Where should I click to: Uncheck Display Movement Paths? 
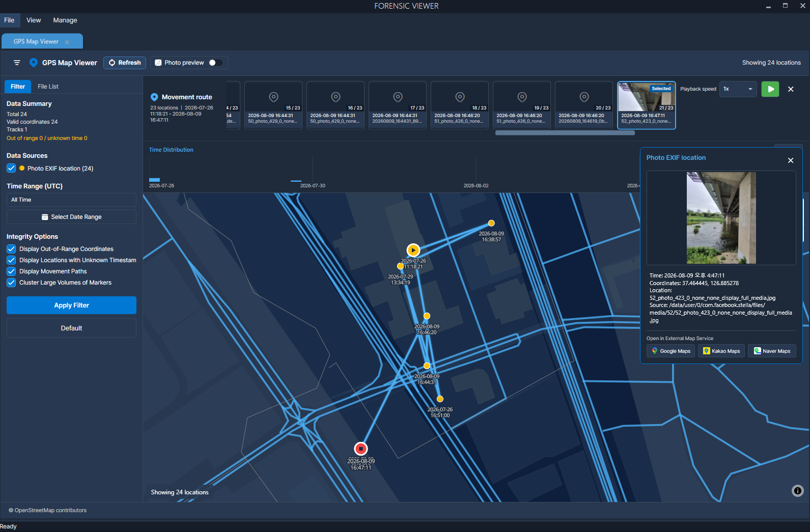[11, 271]
